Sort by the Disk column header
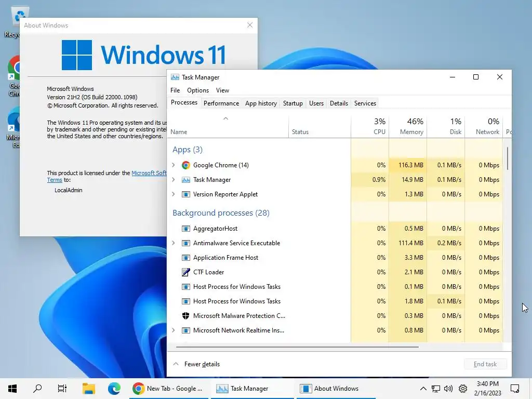 pos(446,127)
